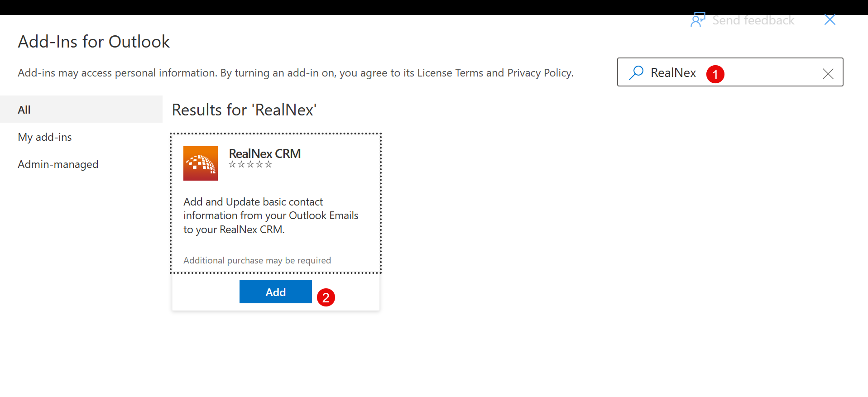
Task: Click the red number 2 marker
Action: tap(326, 297)
